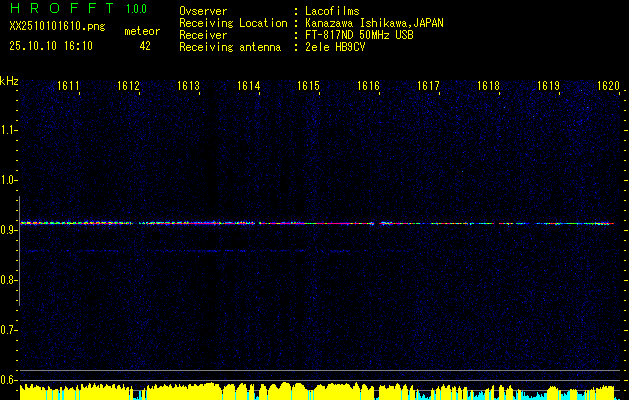This screenshot has height=400, width=629.
Task: Select the 1.1 kHz frequency label
Action: click(x=9, y=129)
